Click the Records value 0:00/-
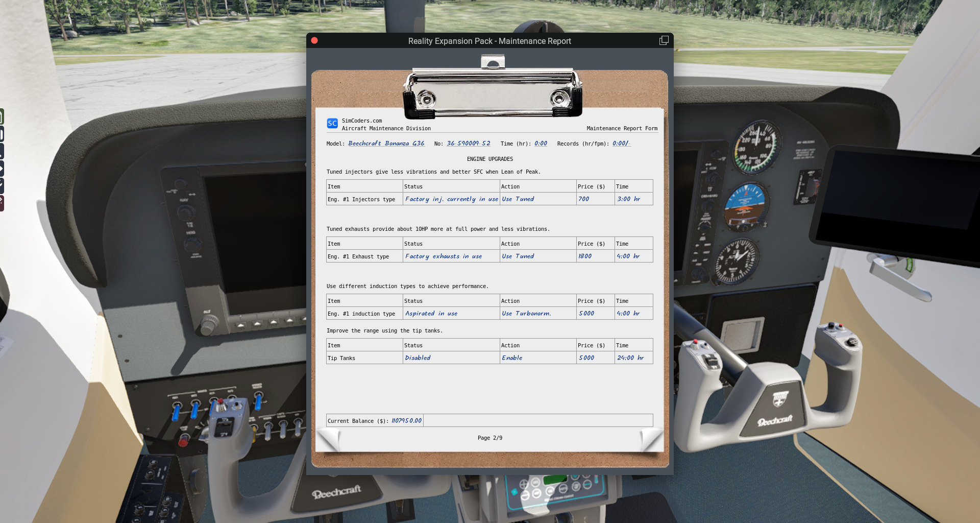Viewport: 980px width, 523px height. click(x=621, y=144)
